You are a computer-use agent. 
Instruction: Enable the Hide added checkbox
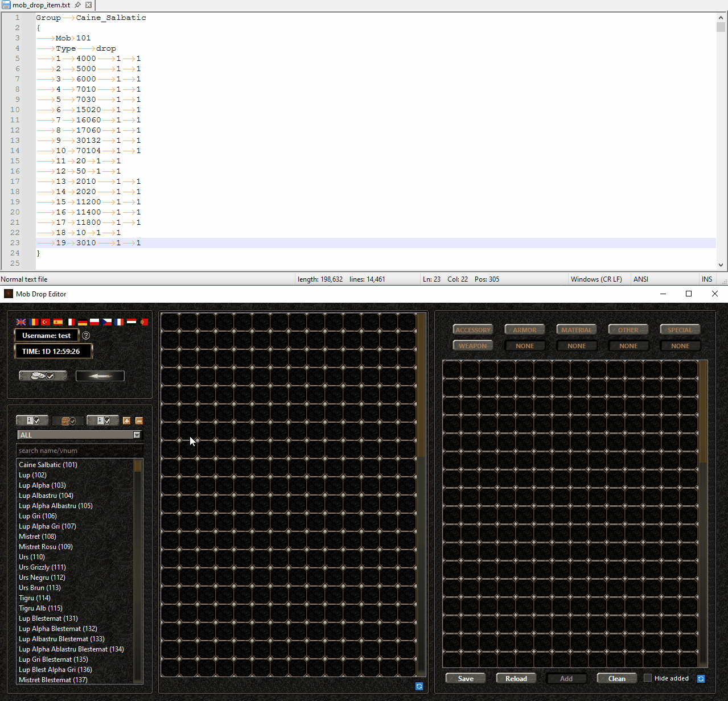[648, 678]
